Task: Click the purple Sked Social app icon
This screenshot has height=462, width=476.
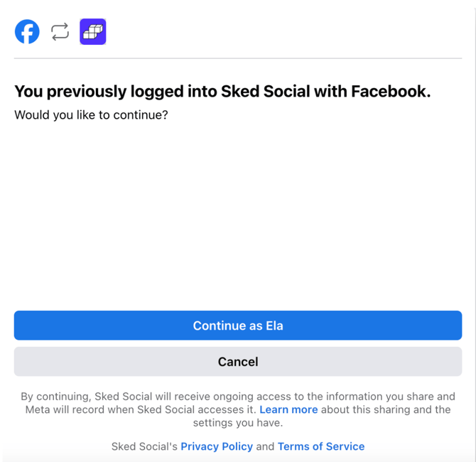Action: [x=93, y=32]
